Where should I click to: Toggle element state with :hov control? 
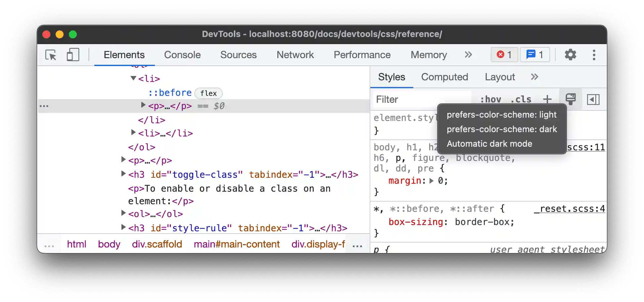pyautogui.click(x=491, y=99)
